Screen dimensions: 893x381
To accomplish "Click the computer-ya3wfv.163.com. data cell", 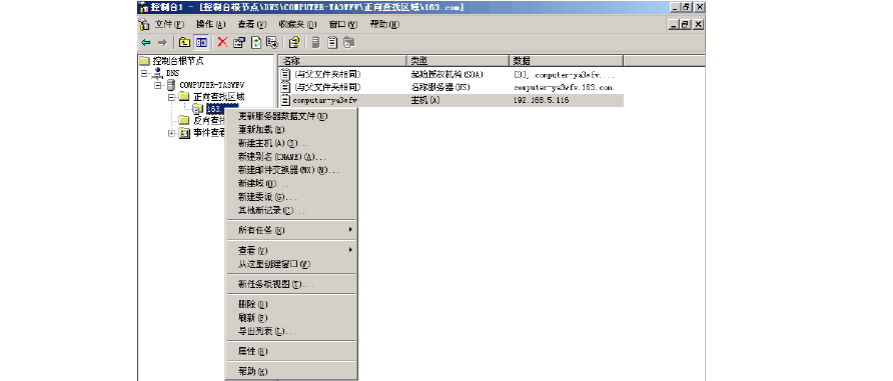I will tap(564, 87).
